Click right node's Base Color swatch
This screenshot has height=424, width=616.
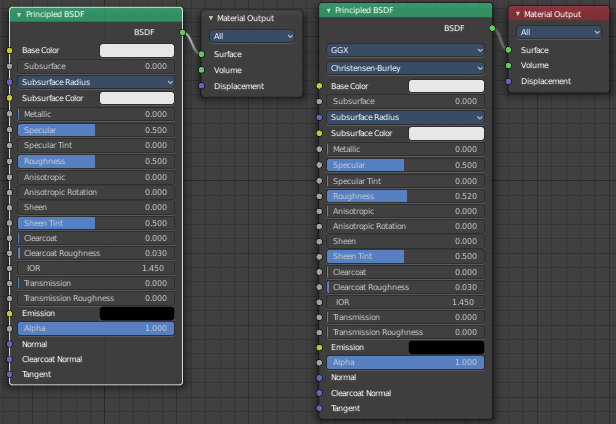pos(446,86)
